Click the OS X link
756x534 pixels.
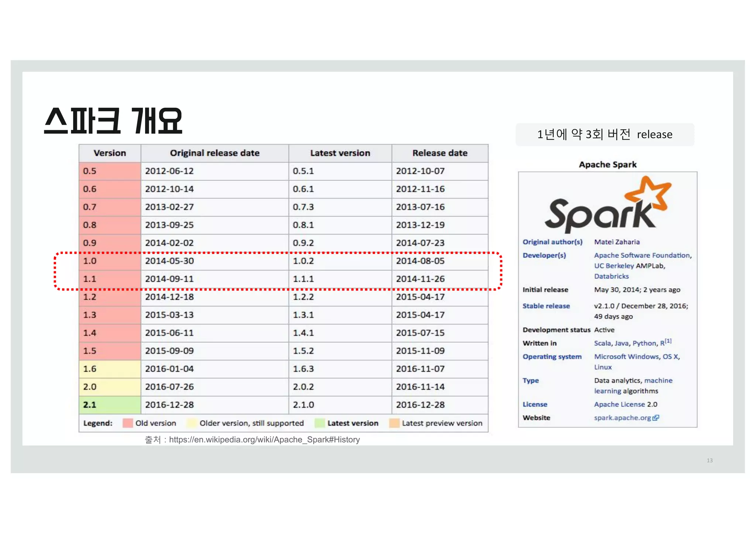pyautogui.click(x=671, y=356)
